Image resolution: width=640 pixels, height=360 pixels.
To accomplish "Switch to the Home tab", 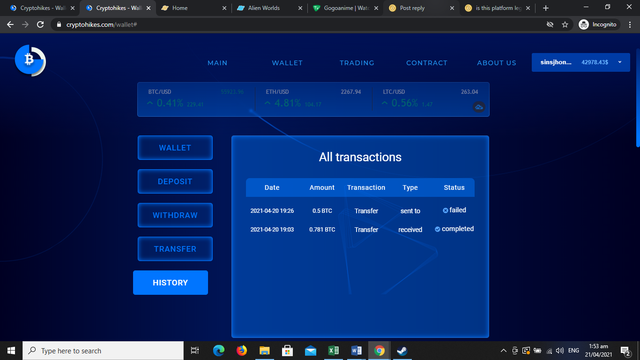I will 193,8.
